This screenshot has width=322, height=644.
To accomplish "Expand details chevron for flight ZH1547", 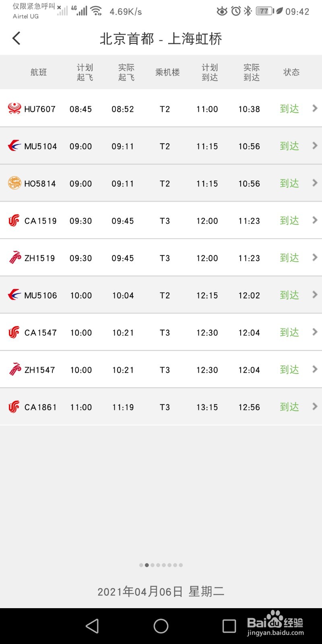I will (x=315, y=369).
